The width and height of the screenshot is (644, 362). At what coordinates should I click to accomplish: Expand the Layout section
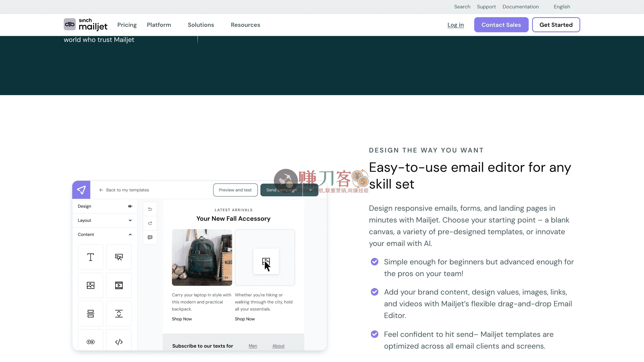click(105, 220)
